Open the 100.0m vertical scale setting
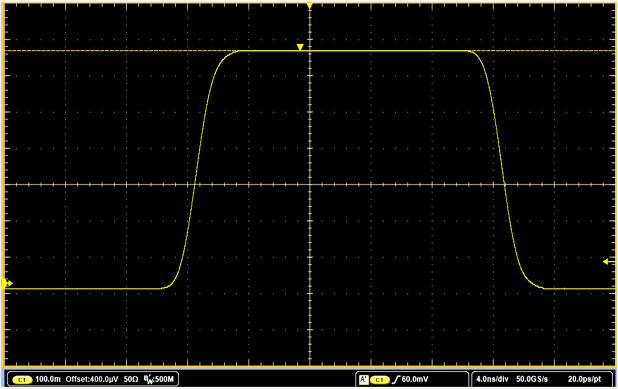The image size is (618, 389). click(x=48, y=379)
